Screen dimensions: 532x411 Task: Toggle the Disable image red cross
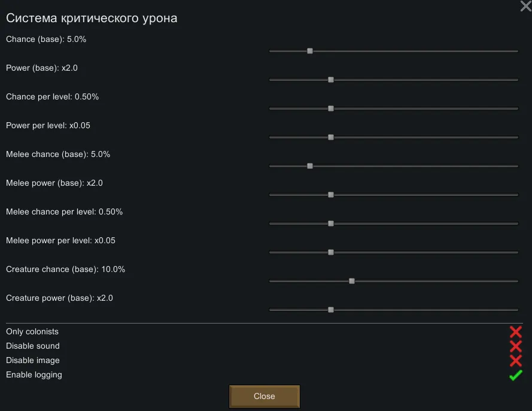click(515, 361)
